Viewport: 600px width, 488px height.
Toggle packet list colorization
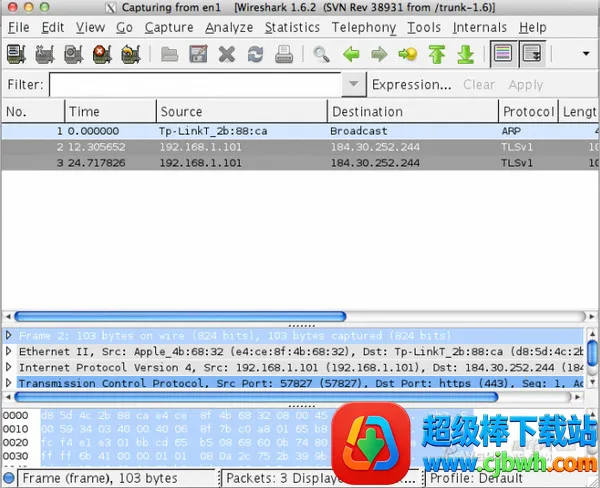tap(503, 54)
